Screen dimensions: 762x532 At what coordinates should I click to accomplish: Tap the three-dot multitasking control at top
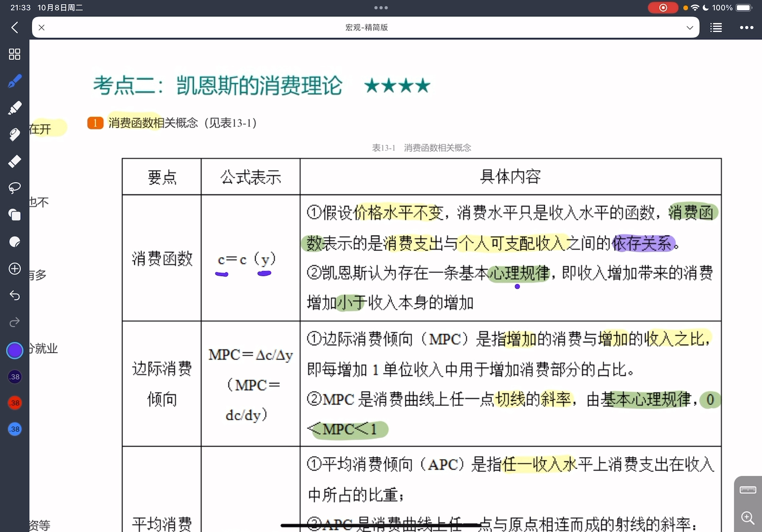(x=381, y=7)
